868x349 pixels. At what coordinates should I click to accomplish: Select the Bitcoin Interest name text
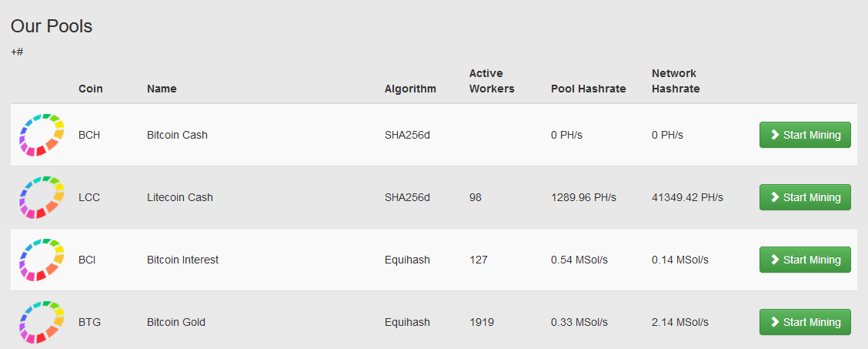pos(182,260)
